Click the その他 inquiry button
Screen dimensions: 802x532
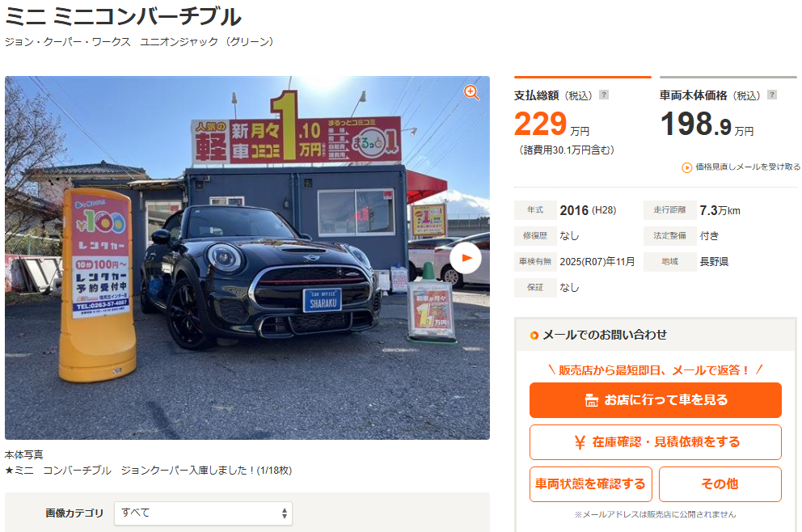[x=720, y=484]
